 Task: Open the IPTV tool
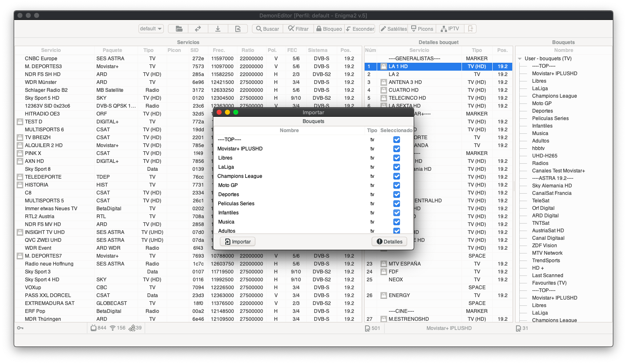point(450,29)
